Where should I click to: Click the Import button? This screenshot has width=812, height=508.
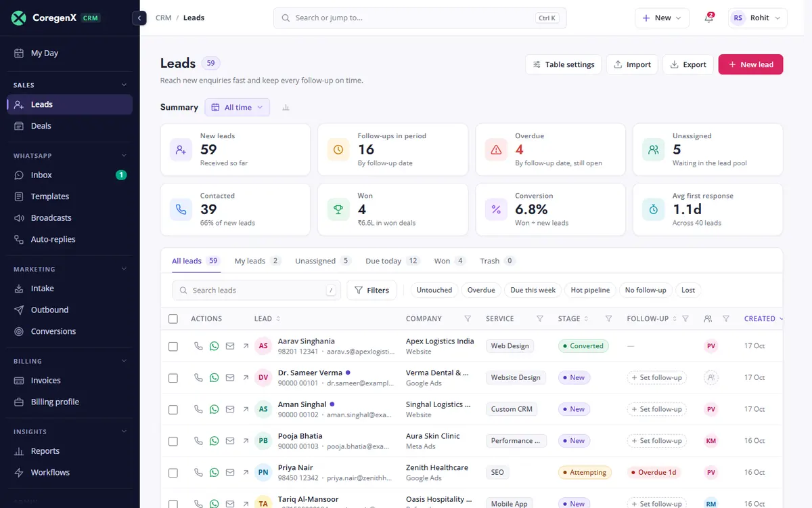632,64
